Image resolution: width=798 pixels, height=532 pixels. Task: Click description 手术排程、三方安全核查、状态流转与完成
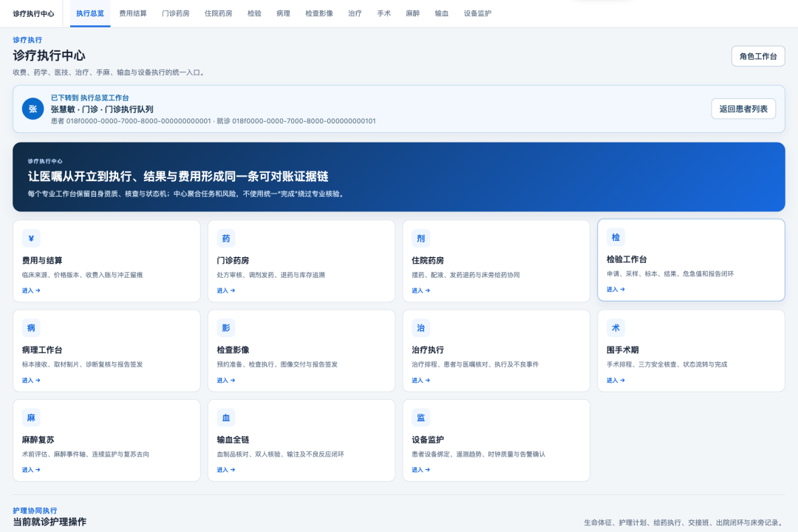[666, 364]
